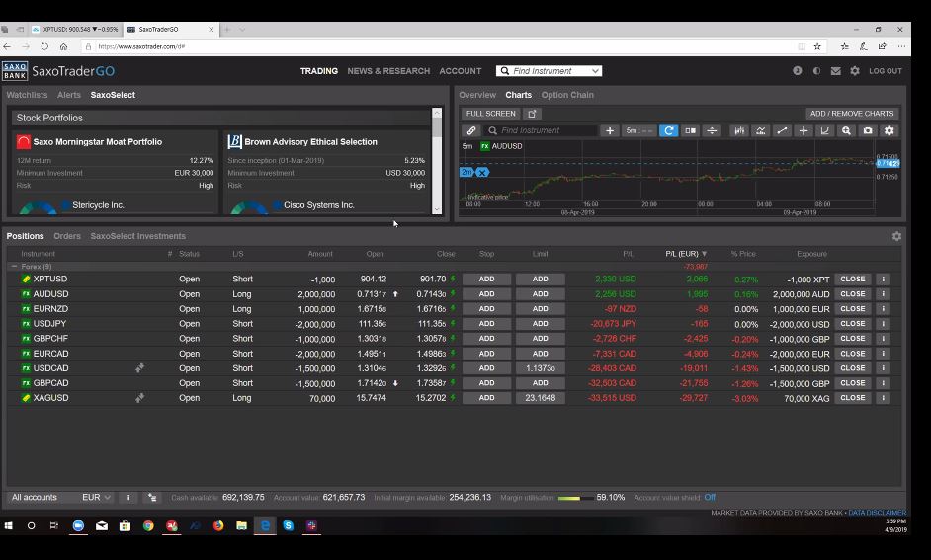The width and height of the screenshot is (931, 560).
Task: Click the Margin utilisation bar
Action: (x=575, y=498)
